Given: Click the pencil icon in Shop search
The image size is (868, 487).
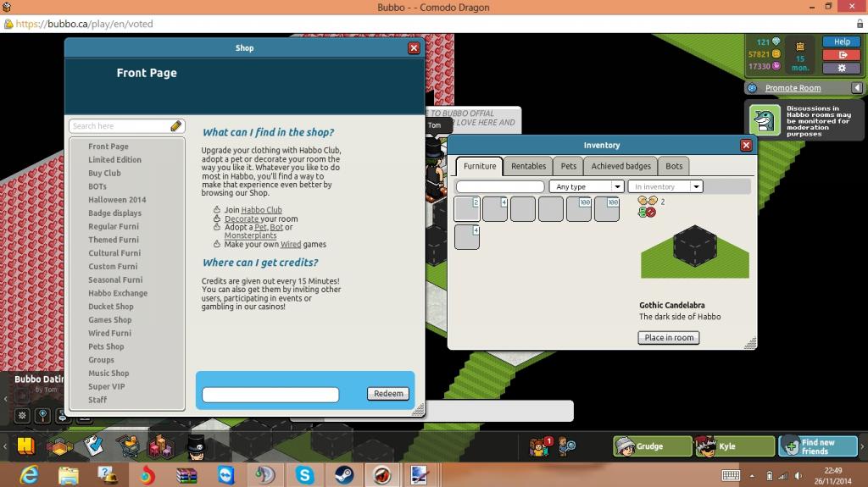Looking at the screenshot, I should point(176,126).
